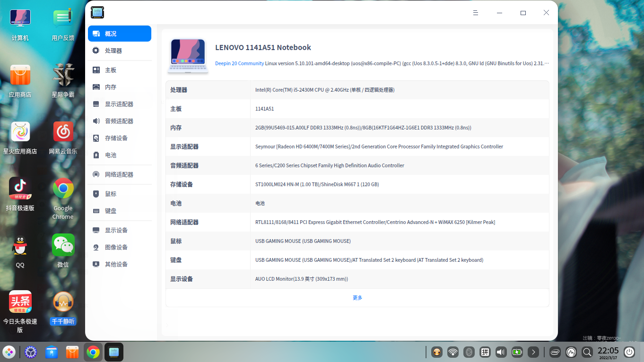The image size is (644, 362).
Task: Launch Google Chrome from the taskbar
Action: [x=93, y=352]
